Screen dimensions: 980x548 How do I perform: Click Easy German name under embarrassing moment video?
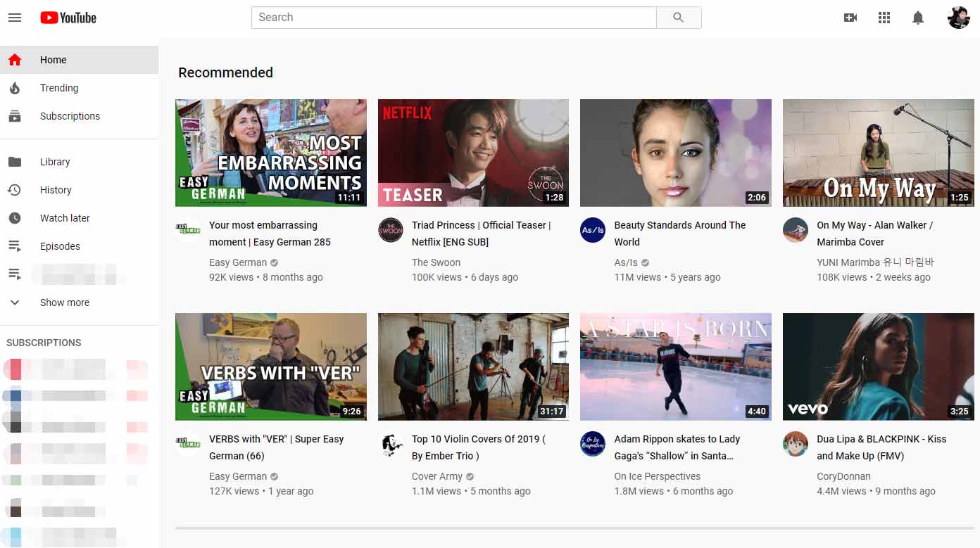pyautogui.click(x=238, y=262)
